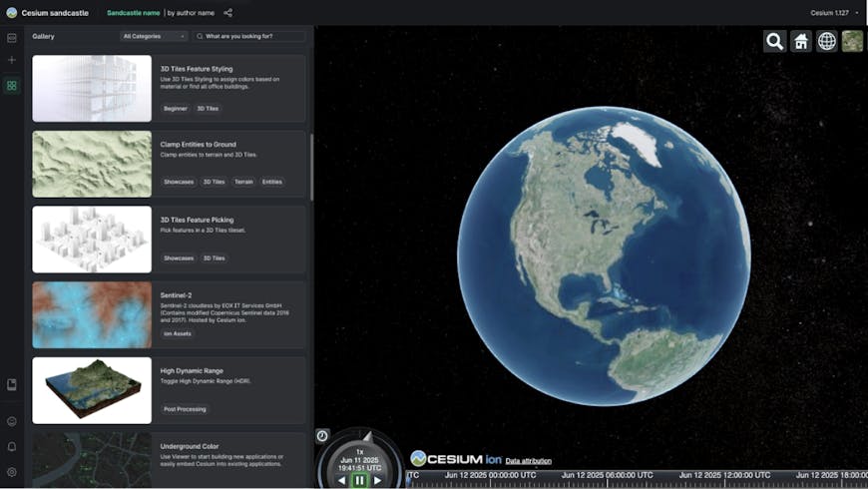Click the Cesium sandcastle logo
The height and width of the screenshot is (489, 868).
tap(12, 13)
